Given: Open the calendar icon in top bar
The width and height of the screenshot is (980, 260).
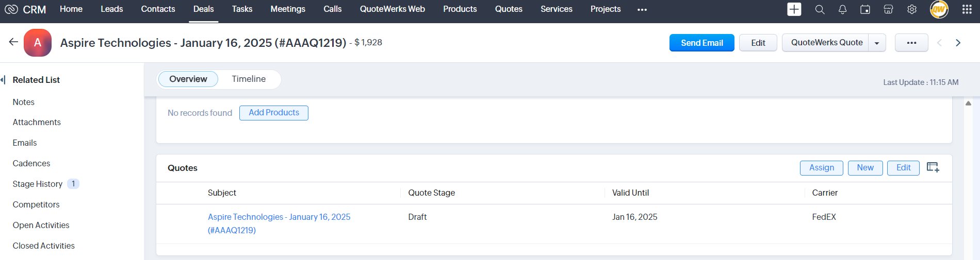Looking at the screenshot, I should [865, 9].
